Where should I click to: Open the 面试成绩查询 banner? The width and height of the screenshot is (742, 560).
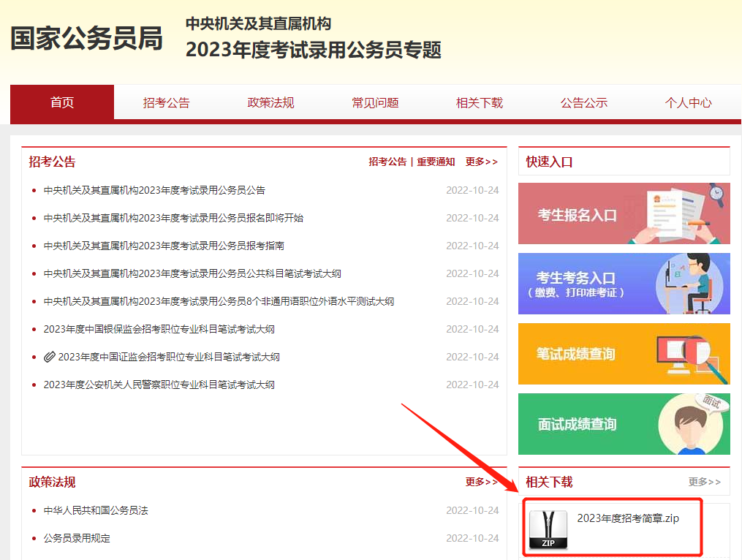[x=624, y=424]
